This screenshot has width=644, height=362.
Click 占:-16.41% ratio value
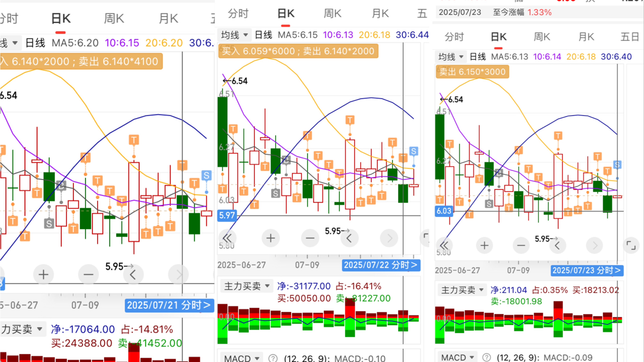tap(359, 286)
